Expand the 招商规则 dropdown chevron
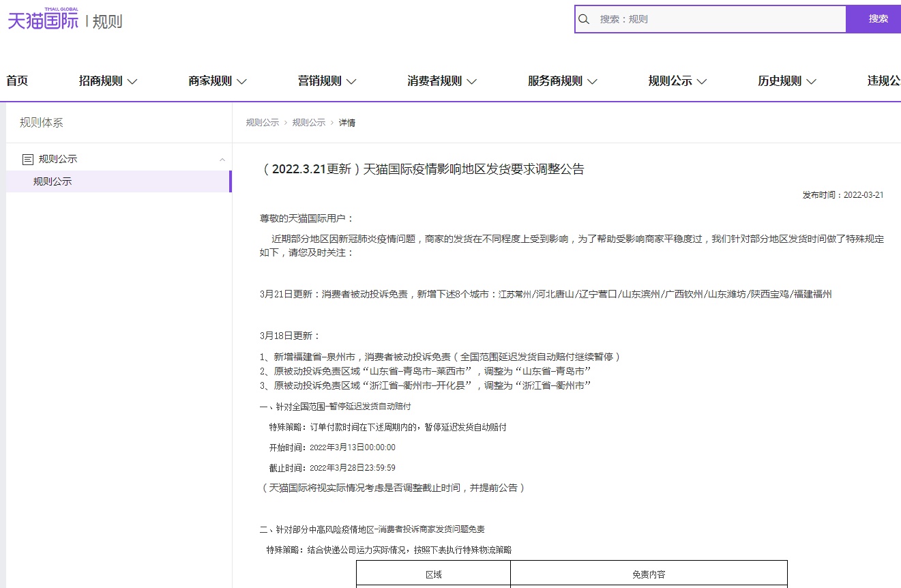 132,82
